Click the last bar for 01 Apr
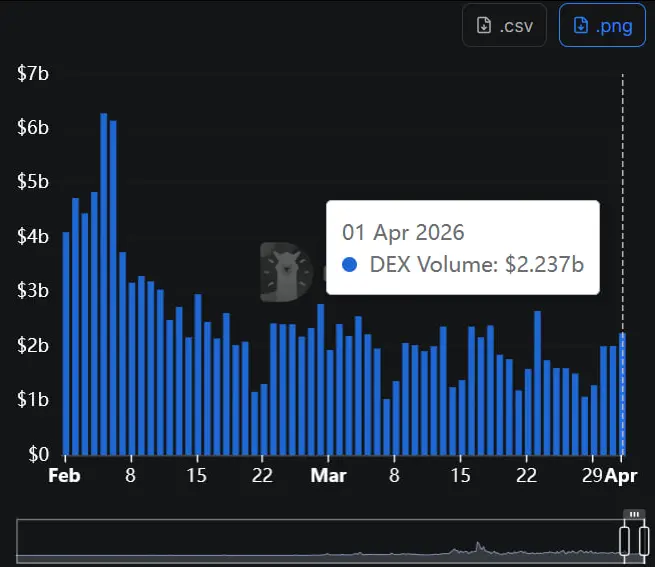The height and width of the screenshot is (567, 655). [622, 394]
